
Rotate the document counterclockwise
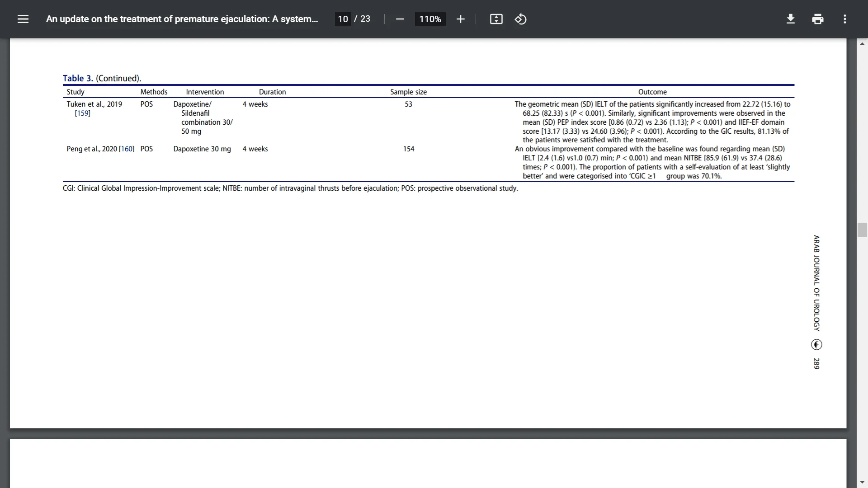click(520, 19)
